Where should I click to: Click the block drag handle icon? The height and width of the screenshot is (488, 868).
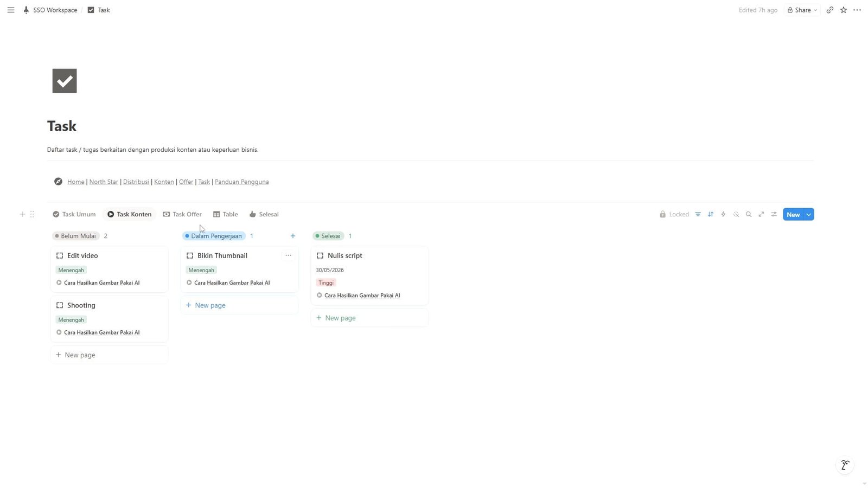(x=32, y=214)
